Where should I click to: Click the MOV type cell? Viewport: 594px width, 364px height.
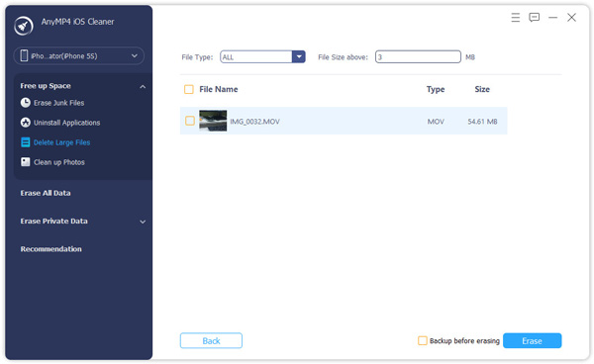436,122
